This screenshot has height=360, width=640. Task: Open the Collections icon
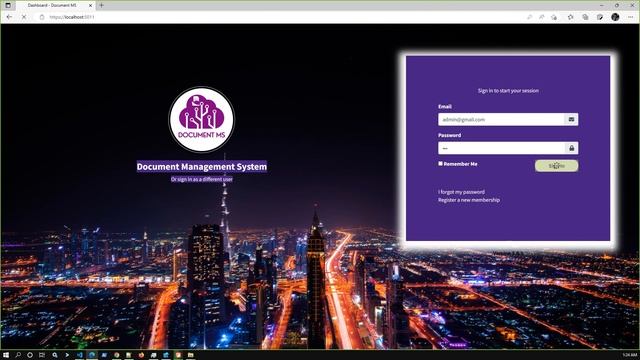point(585,17)
